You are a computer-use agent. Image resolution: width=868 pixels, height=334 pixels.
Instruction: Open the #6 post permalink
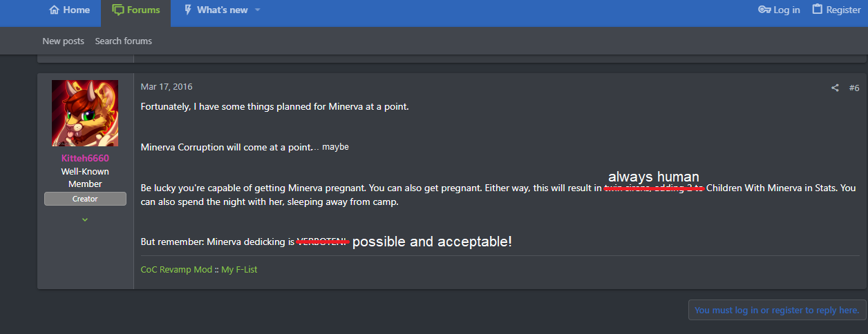tap(854, 88)
